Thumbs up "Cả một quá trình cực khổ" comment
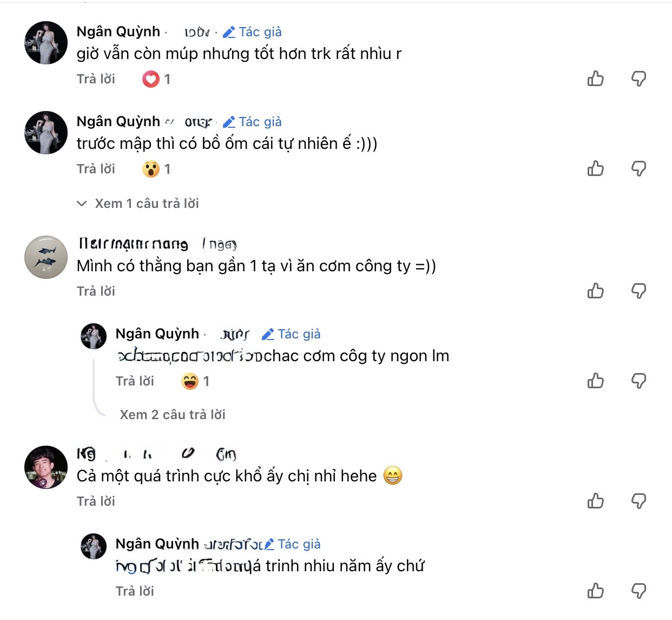 tap(595, 501)
